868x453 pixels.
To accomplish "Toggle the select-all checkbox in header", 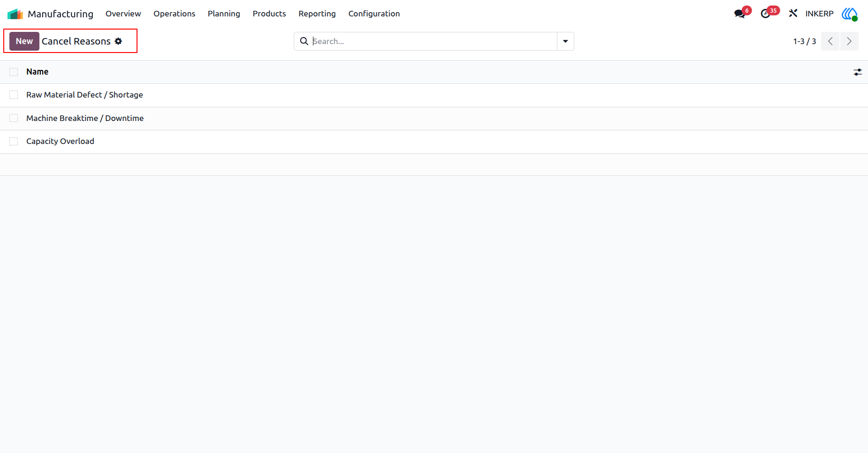I will (14, 72).
